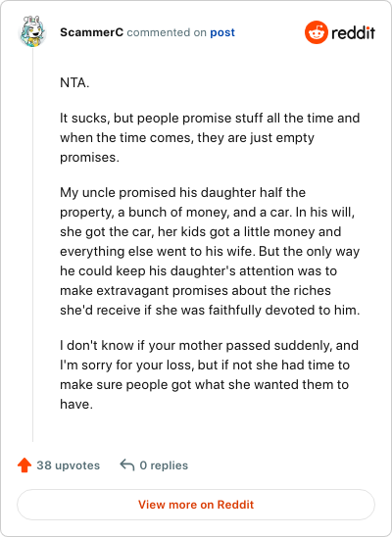Image resolution: width=392 pixels, height=537 pixels.
Task: Click the line 'make extravagant promises about the riches'
Action: (x=195, y=290)
